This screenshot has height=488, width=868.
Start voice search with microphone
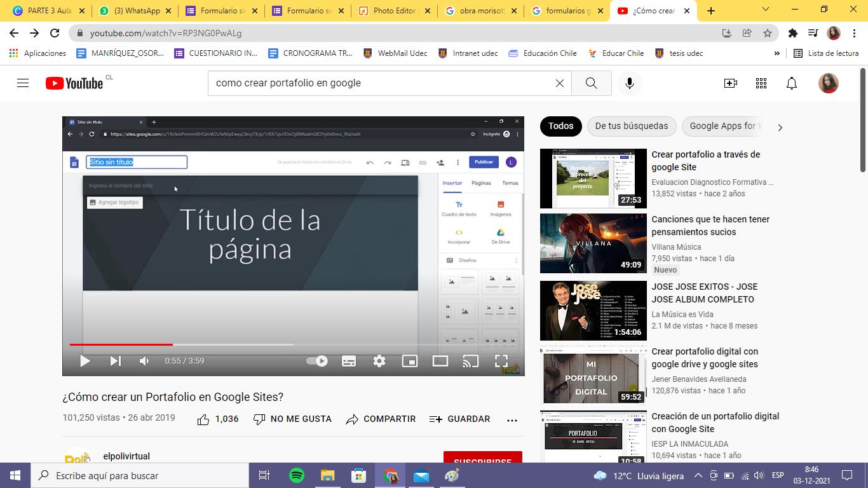630,83
